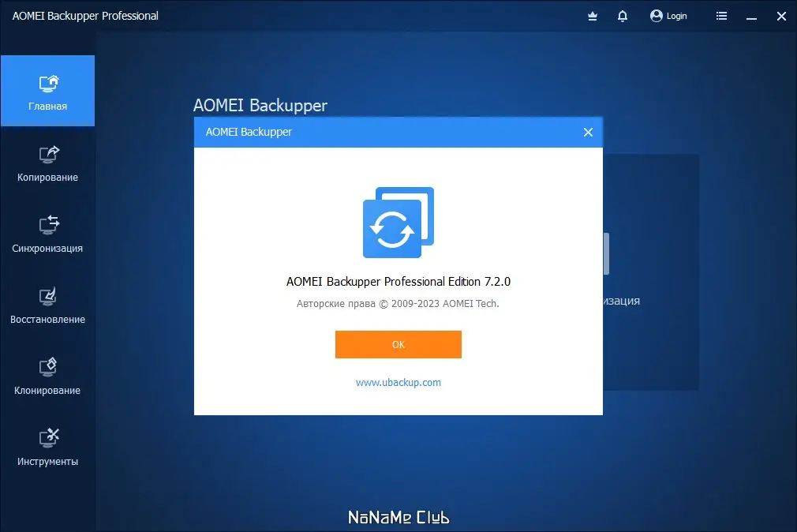
Task: Click the scrollbar handle right of the dialog
Action: pyautogui.click(x=606, y=253)
